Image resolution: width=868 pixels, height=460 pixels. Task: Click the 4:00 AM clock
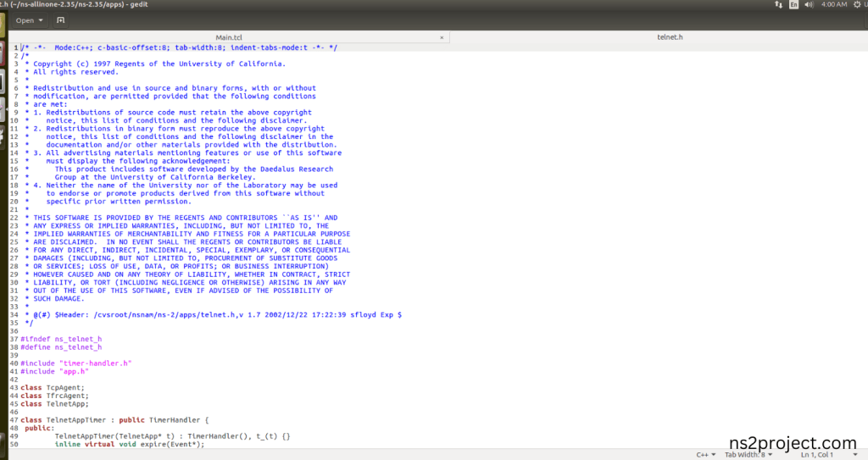(834, 4)
